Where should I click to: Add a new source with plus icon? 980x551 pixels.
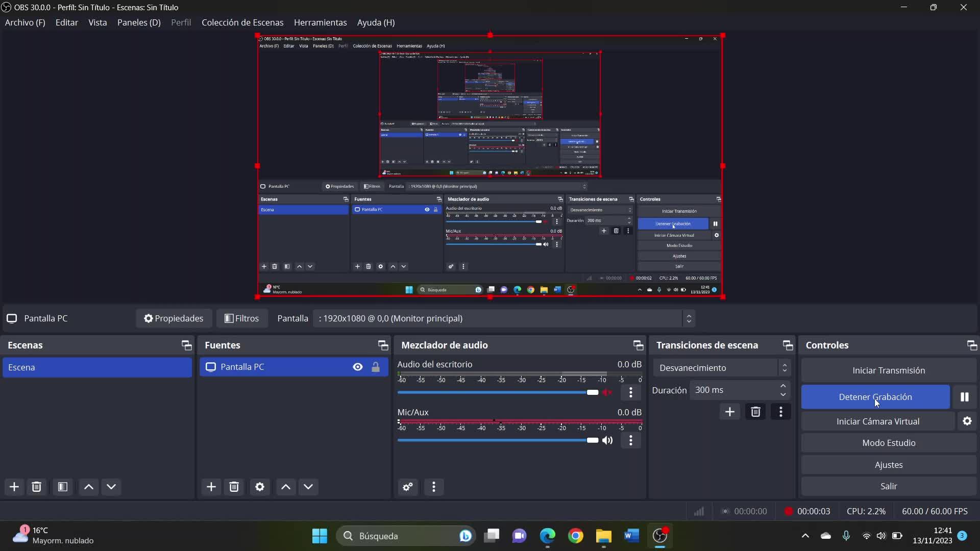click(x=211, y=487)
